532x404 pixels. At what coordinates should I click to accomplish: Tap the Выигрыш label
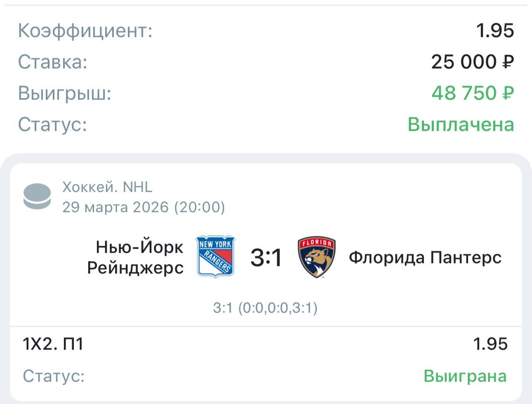click(x=65, y=93)
